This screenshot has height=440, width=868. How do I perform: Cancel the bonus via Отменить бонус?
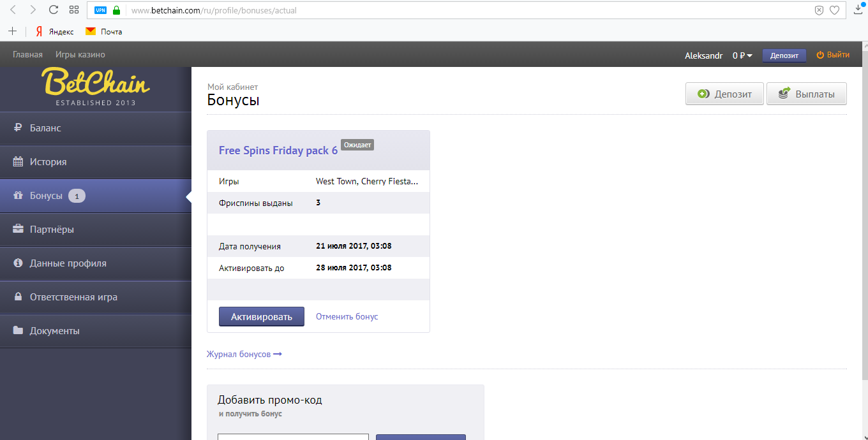pyautogui.click(x=347, y=317)
